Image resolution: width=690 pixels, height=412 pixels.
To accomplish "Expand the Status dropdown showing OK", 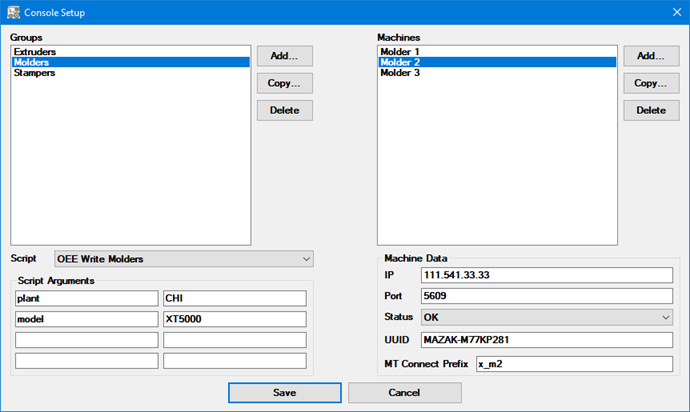I will 546,317.
